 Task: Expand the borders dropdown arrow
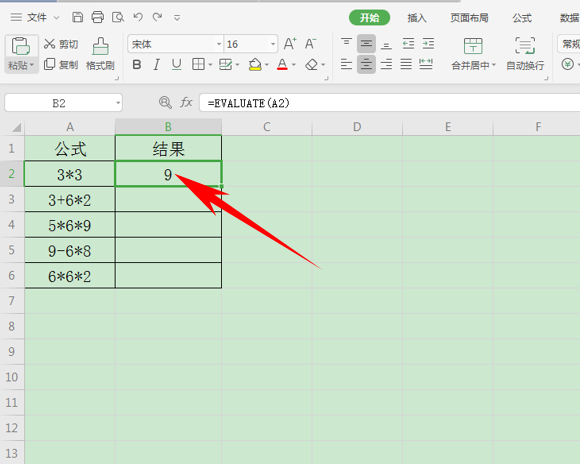(x=210, y=65)
